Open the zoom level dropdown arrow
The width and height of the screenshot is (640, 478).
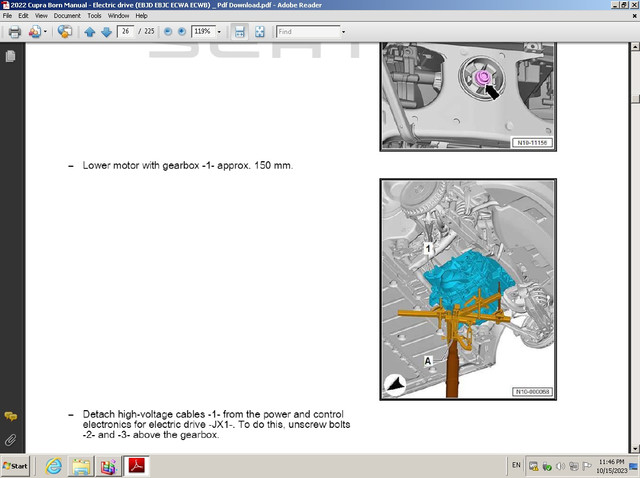click(219, 32)
